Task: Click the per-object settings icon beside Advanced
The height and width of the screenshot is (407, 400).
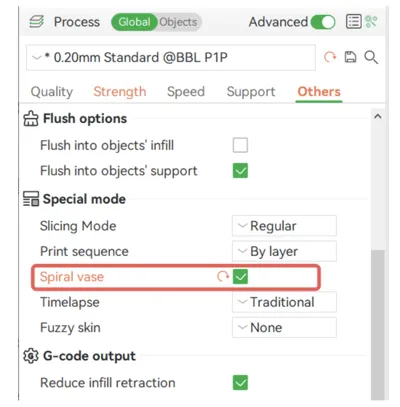Action: click(x=371, y=22)
